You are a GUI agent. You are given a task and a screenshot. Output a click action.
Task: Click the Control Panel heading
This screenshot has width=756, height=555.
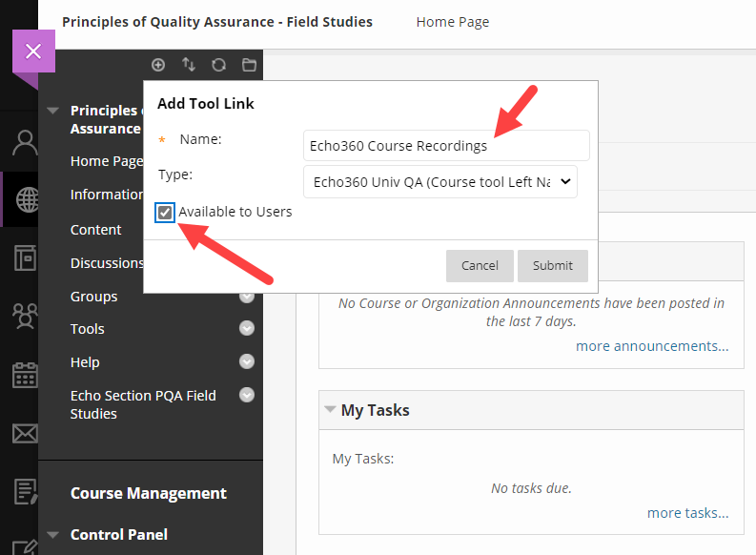118,535
